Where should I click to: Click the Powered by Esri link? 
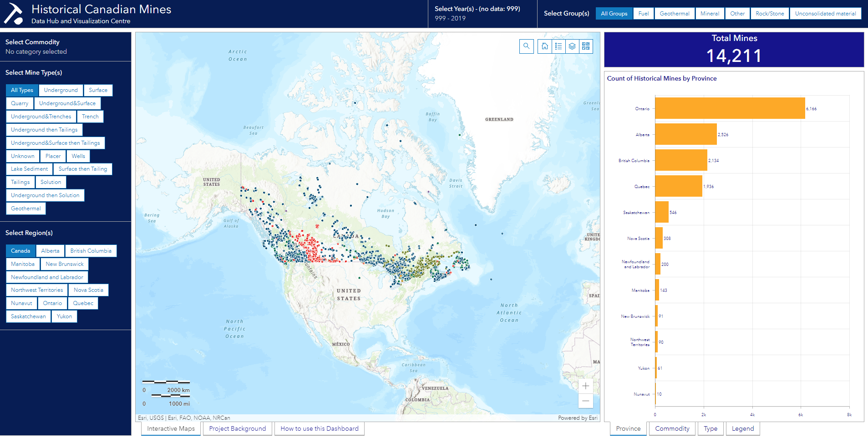tap(577, 418)
